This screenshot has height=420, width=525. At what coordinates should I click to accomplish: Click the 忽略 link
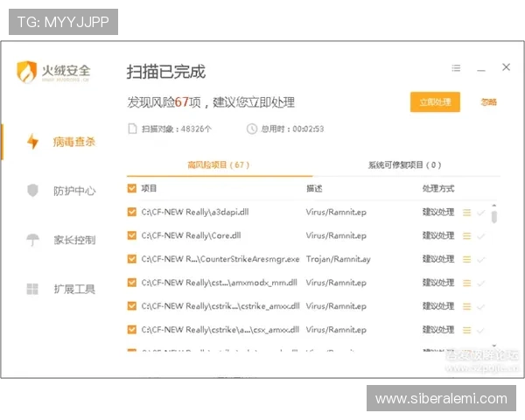[x=488, y=101]
